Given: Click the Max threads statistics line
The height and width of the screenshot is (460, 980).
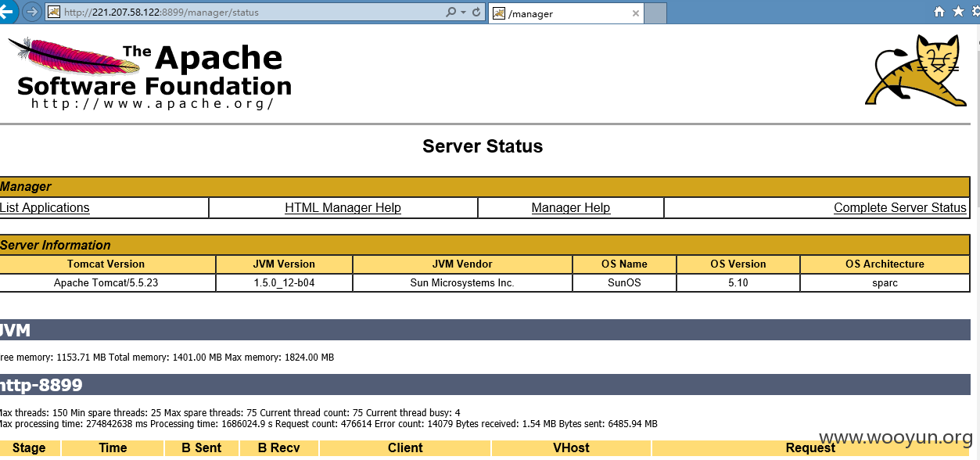Looking at the screenshot, I should (230, 413).
